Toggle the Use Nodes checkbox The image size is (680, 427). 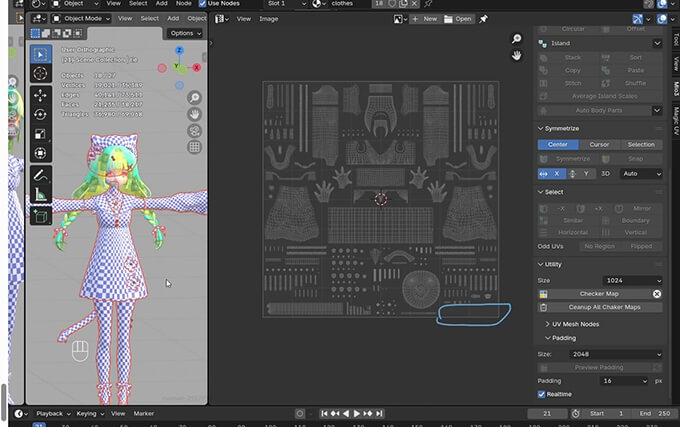[203, 4]
